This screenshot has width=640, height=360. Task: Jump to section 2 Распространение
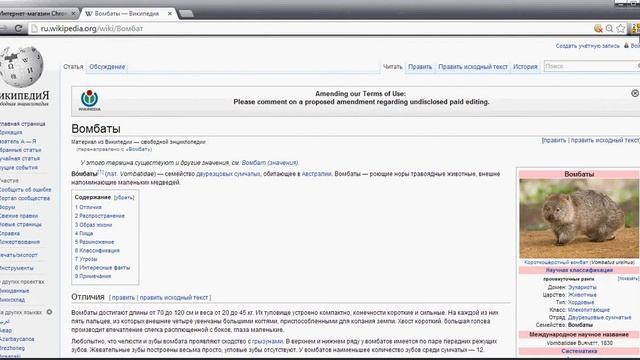click(x=100, y=216)
